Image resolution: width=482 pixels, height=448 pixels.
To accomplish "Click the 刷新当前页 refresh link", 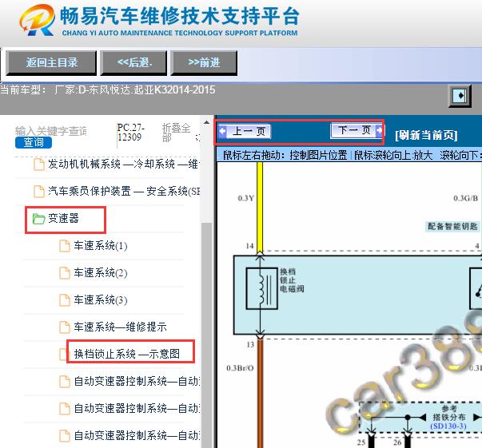I will (x=426, y=135).
